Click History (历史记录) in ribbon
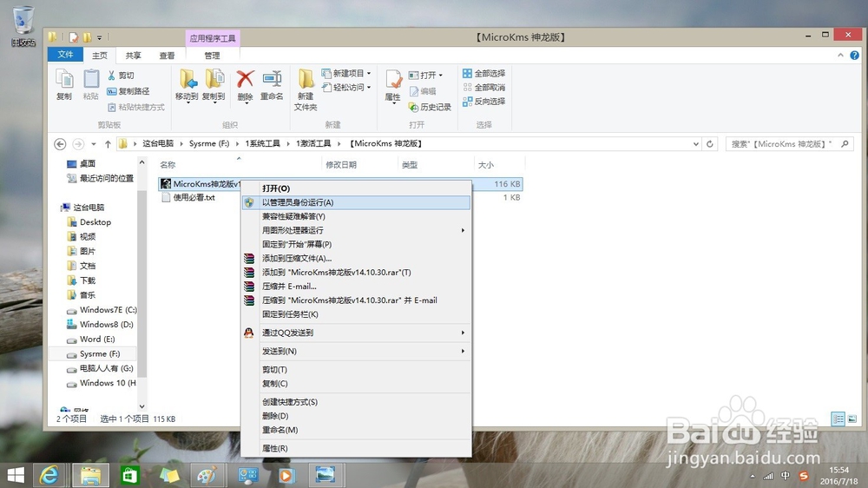 click(x=431, y=107)
